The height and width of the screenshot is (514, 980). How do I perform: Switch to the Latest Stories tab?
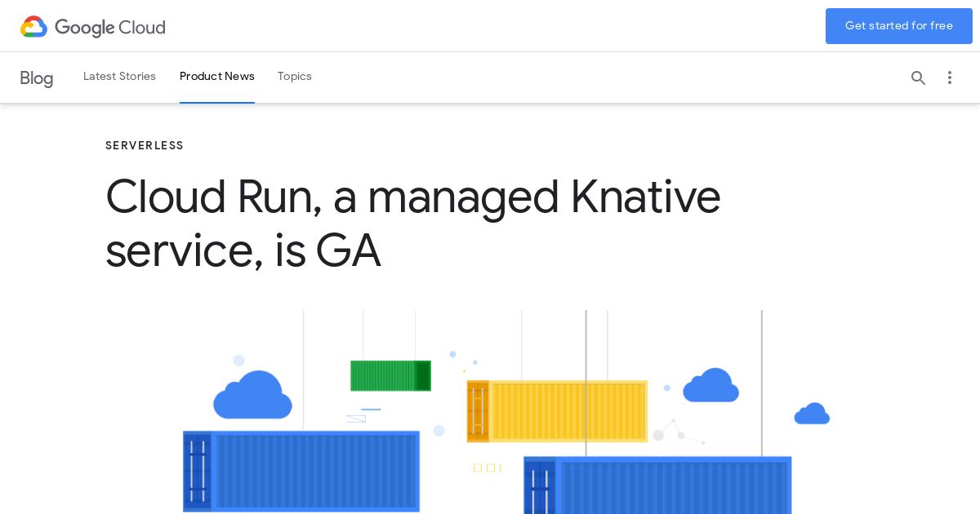(x=119, y=77)
